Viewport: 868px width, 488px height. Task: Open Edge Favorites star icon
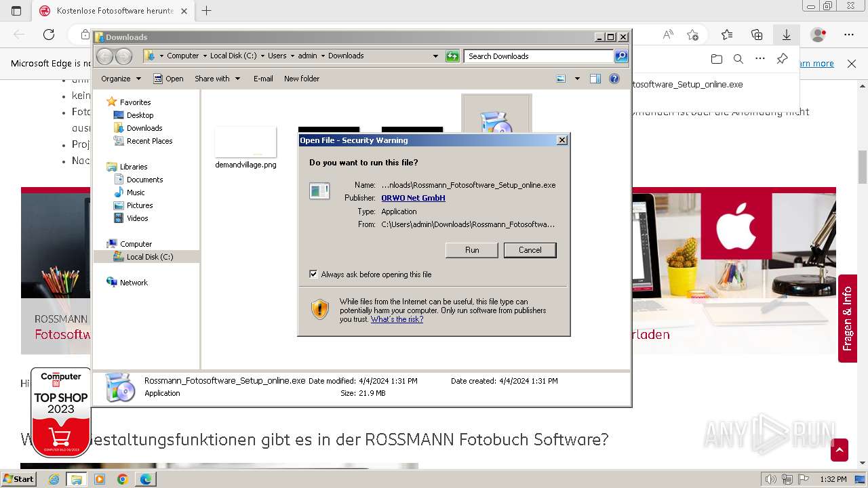(x=727, y=35)
